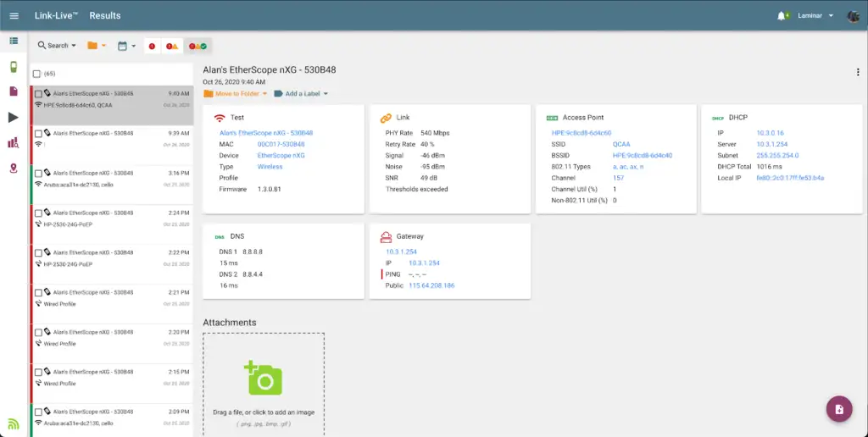The width and height of the screenshot is (868, 437).
Task: Check the 2:15 PM result row checkbox
Action: 38,373
